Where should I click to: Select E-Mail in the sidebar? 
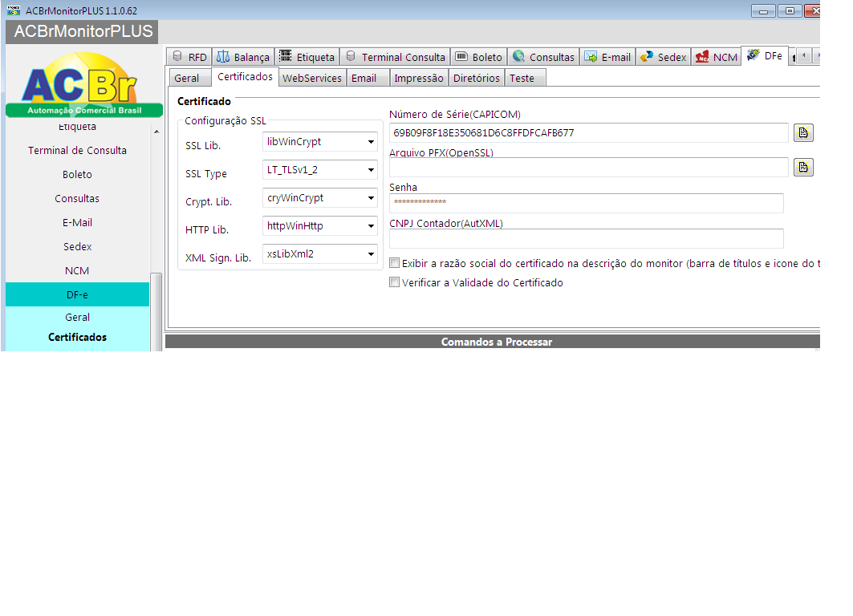pos(77,222)
